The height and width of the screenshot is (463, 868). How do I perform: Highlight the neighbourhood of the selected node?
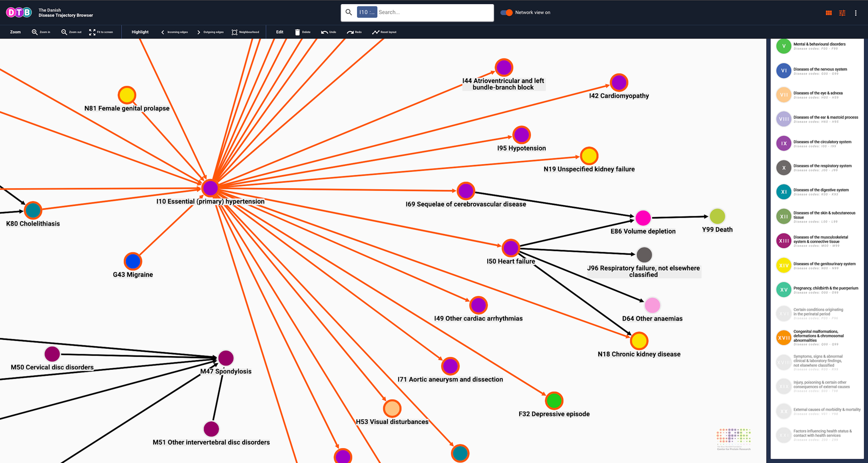(x=235, y=32)
